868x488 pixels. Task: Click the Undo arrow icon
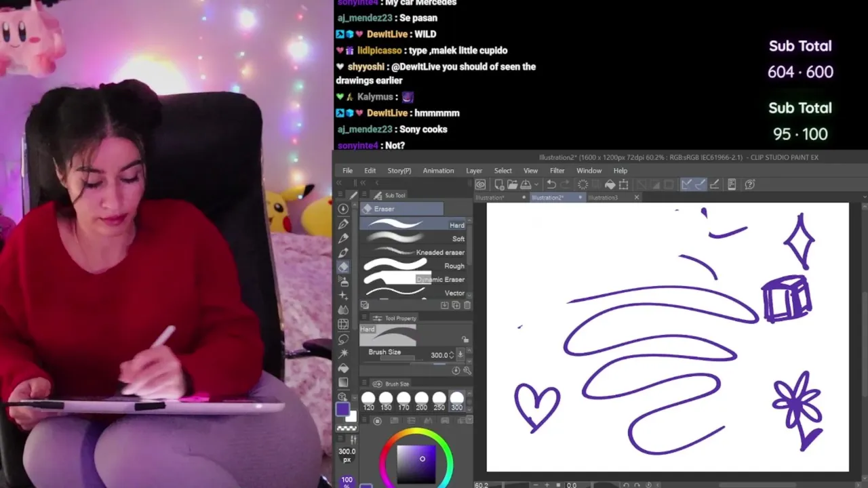(x=551, y=184)
